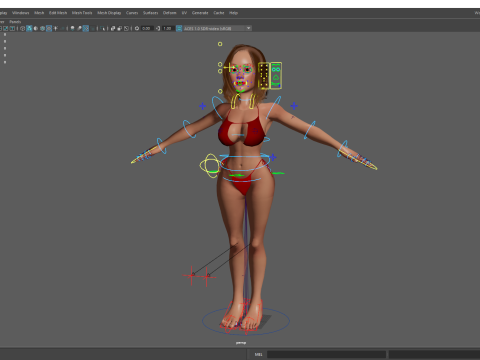Toggle X-Ray Active Components icon
This screenshot has height=360, width=480.
[120, 28]
